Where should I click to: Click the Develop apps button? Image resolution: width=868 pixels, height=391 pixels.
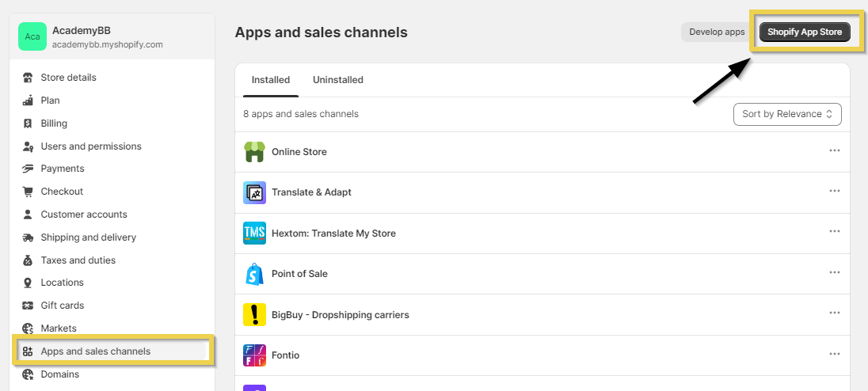pyautogui.click(x=717, y=32)
